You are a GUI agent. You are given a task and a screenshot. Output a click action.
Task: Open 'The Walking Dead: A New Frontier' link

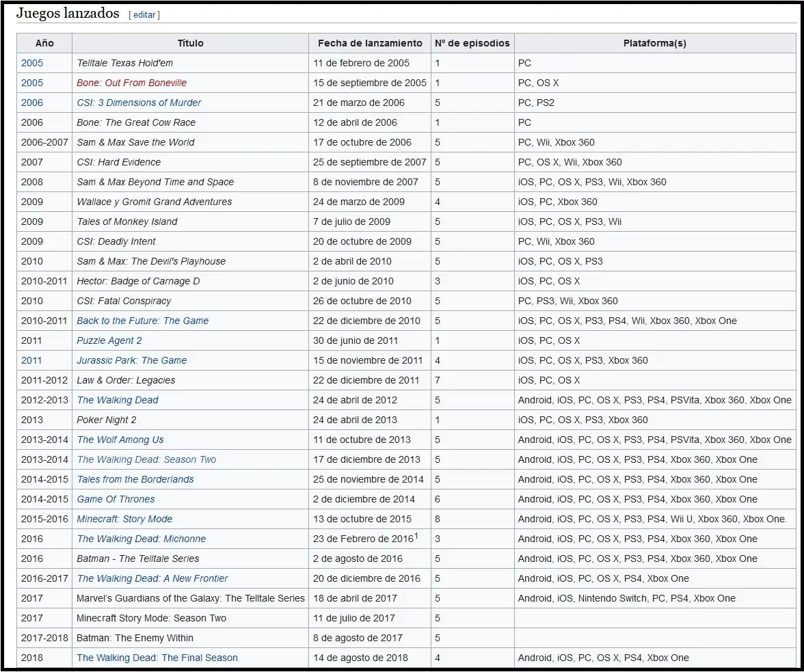152,579
